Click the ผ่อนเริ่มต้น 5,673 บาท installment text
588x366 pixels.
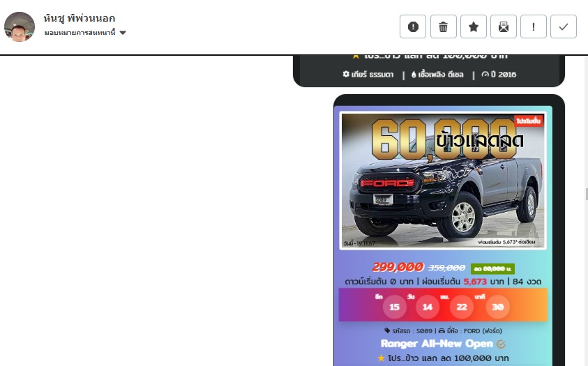[463, 282]
